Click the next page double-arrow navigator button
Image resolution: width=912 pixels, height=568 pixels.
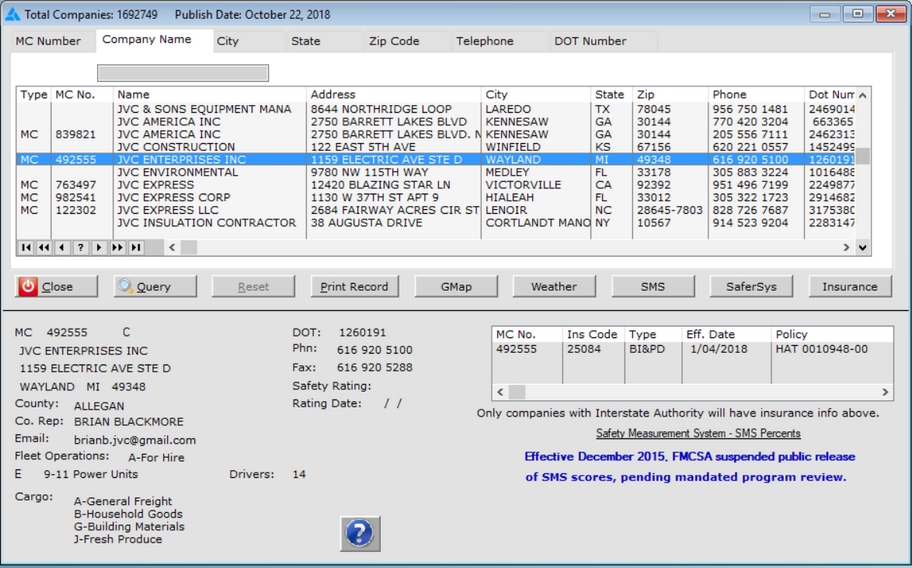coord(117,247)
